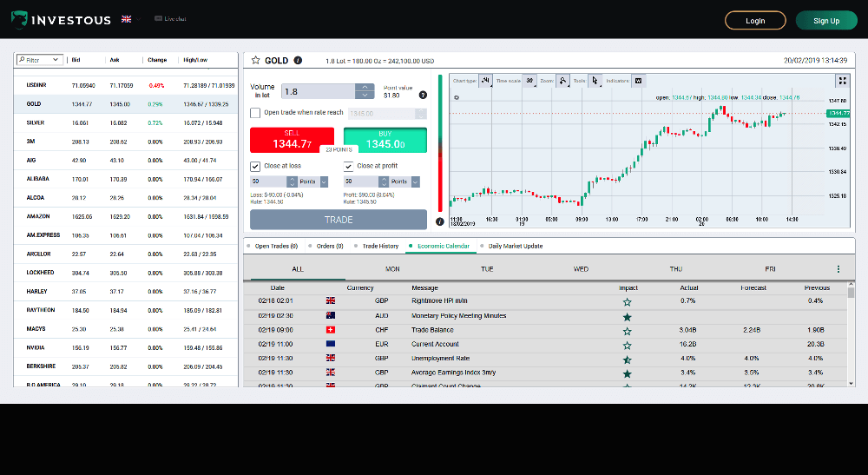The height and width of the screenshot is (475, 868).
Task: Open the chart Tools cursor menu
Action: click(x=595, y=81)
